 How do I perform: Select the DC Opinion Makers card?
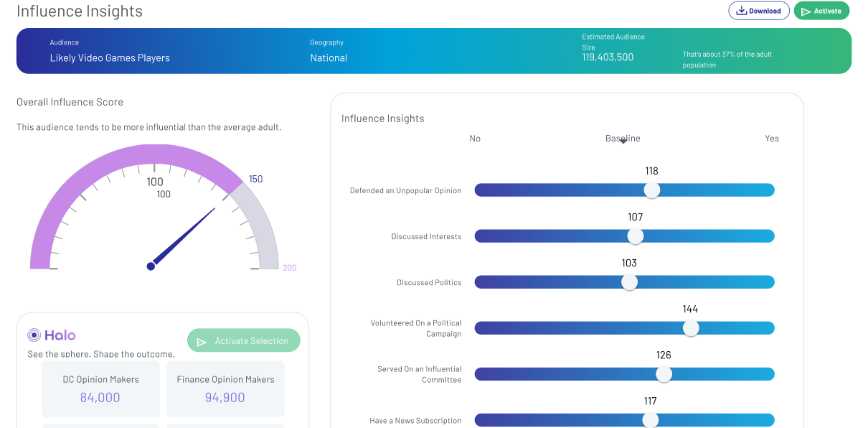click(100, 389)
